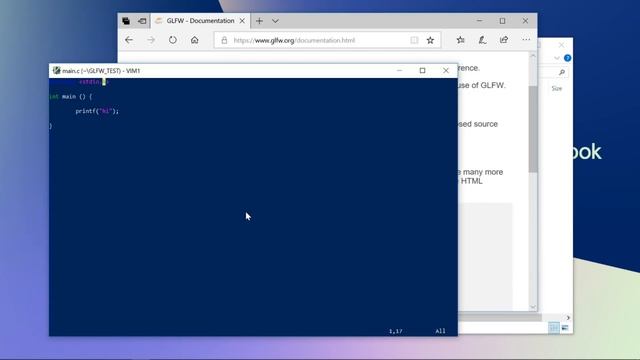Click the printf("hi"); line in Vim
This screenshot has height=360, width=640.
click(x=97, y=111)
